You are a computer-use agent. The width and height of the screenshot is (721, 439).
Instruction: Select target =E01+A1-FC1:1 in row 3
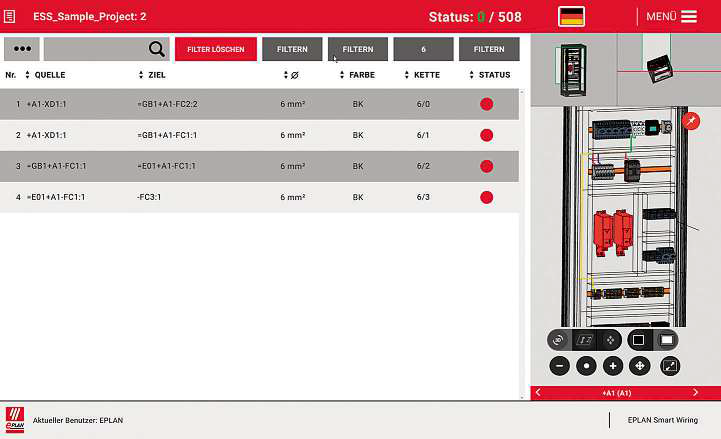pos(166,166)
